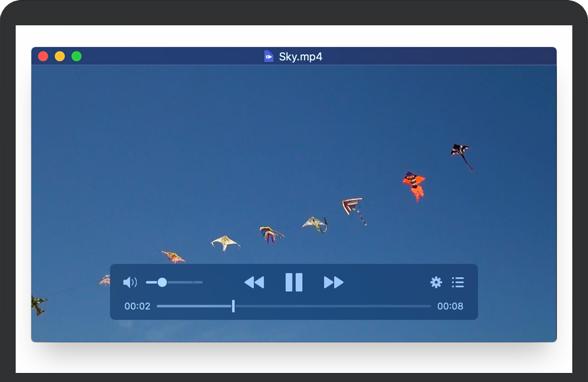Set volume to maximum at the slider's right end
This screenshot has width=588, height=382.
[x=201, y=282]
